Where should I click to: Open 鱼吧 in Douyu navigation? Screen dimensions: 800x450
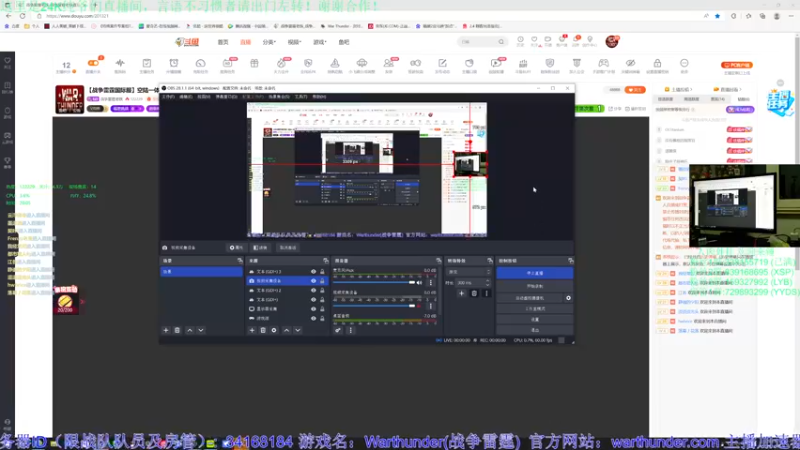click(344, 42)
